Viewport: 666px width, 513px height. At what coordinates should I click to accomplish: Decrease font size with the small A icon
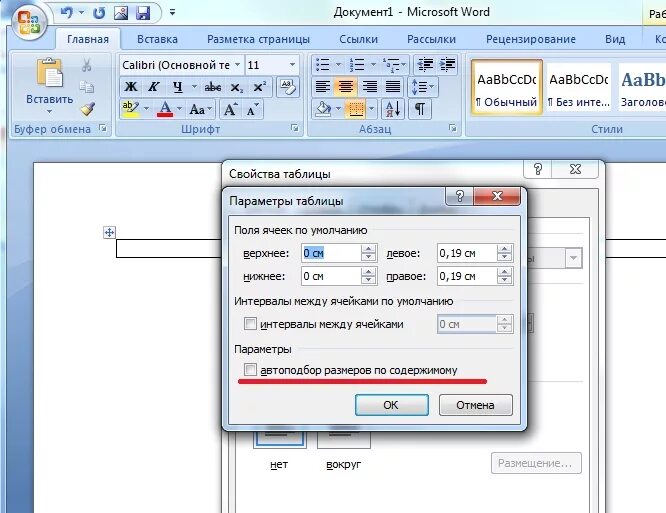click(252, 110)
